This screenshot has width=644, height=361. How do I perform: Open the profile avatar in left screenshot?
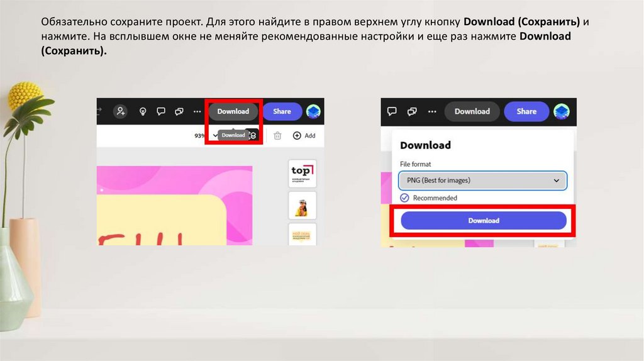click(313, 111)
